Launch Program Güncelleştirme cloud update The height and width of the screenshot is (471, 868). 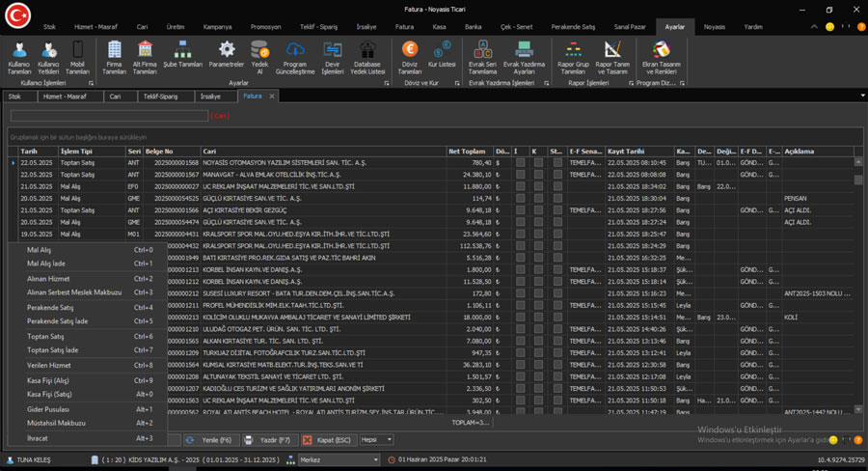[x=295, y=58]
